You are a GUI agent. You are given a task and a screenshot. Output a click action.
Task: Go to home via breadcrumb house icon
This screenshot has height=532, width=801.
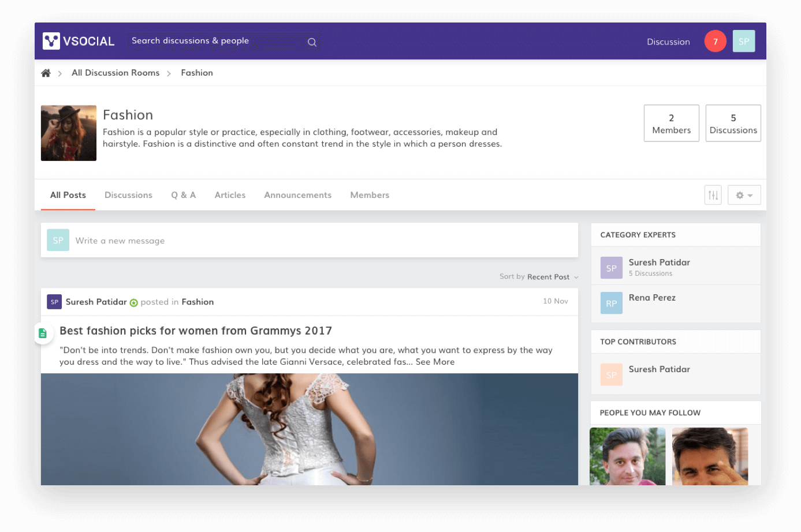(x=46, y=73)
